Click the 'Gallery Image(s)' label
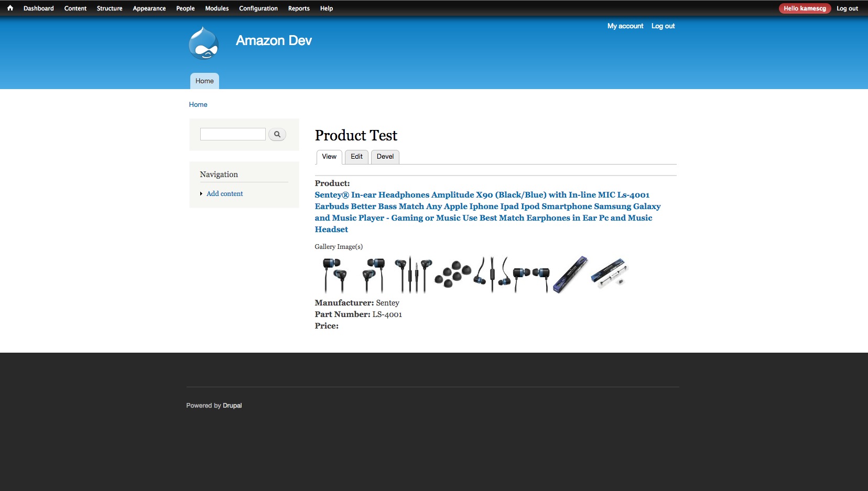 [x=339, y=247]
